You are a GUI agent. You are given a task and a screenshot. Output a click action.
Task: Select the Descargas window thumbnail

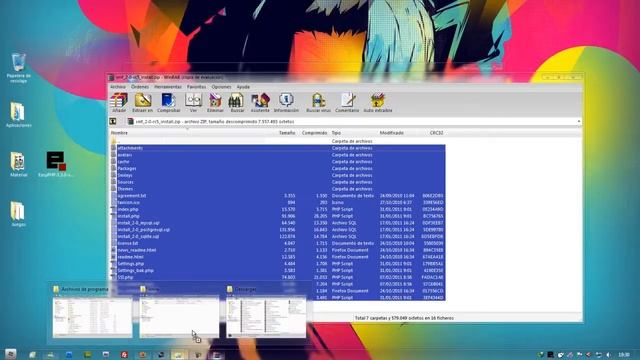point(266,312)
